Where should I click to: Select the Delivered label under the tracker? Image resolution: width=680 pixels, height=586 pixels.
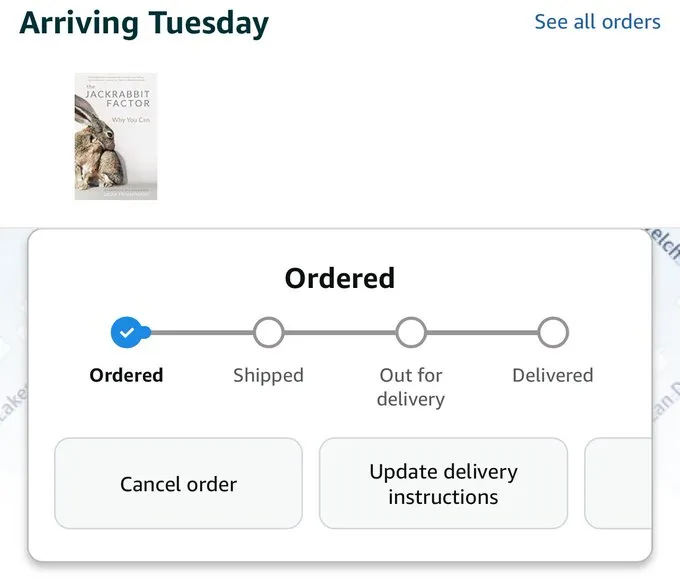(553, 375)
